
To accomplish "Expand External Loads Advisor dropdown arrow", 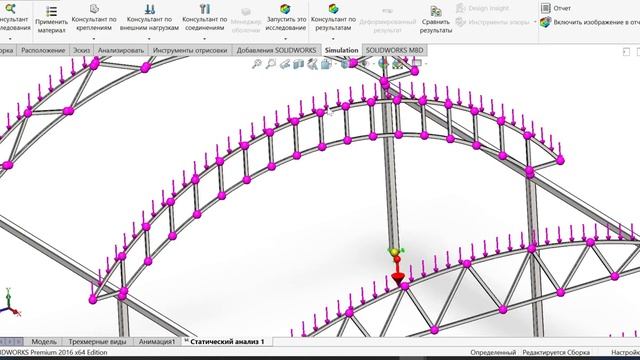I will point(149,39).
